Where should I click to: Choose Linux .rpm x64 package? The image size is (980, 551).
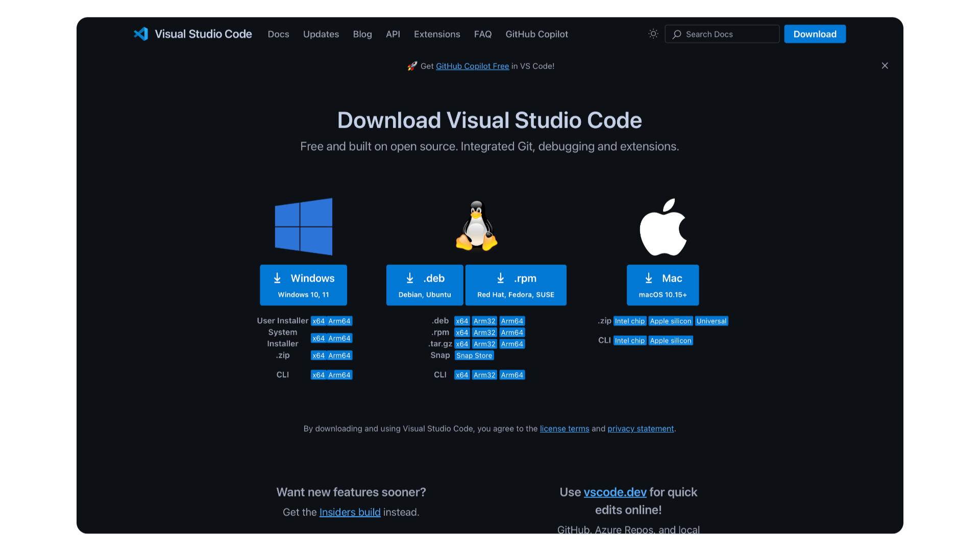[462, 333]
